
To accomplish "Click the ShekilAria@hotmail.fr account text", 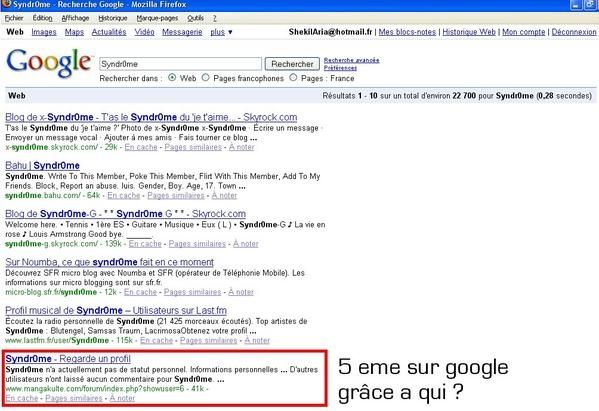I will coord(330,32).
